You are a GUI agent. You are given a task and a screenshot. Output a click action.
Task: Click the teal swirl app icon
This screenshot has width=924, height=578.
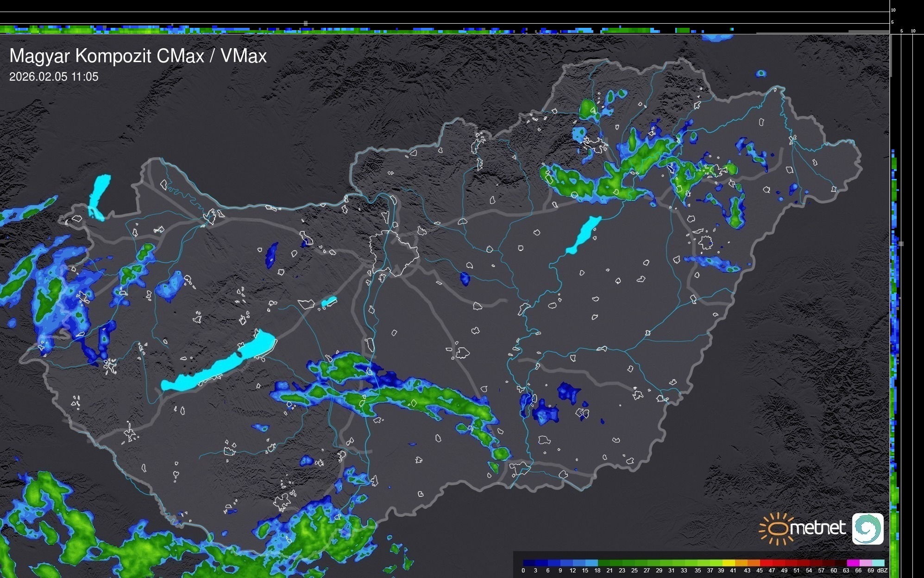pyautogui.click(x=867, y=528)
